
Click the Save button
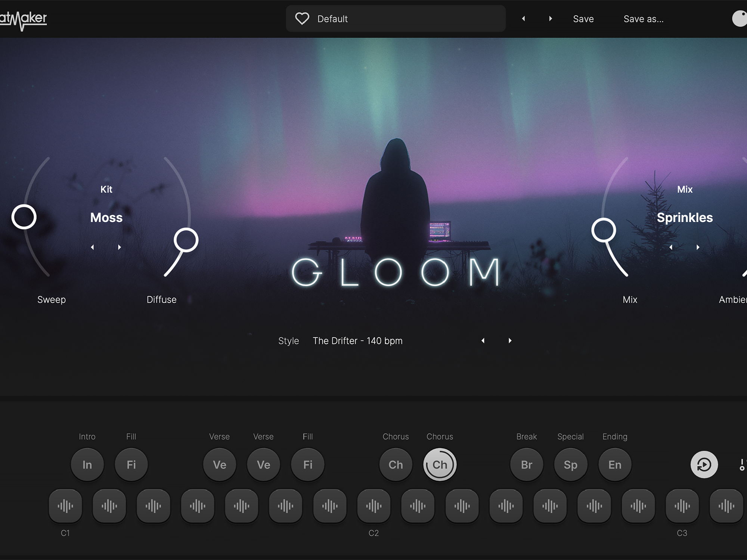(x=583, y=19)
